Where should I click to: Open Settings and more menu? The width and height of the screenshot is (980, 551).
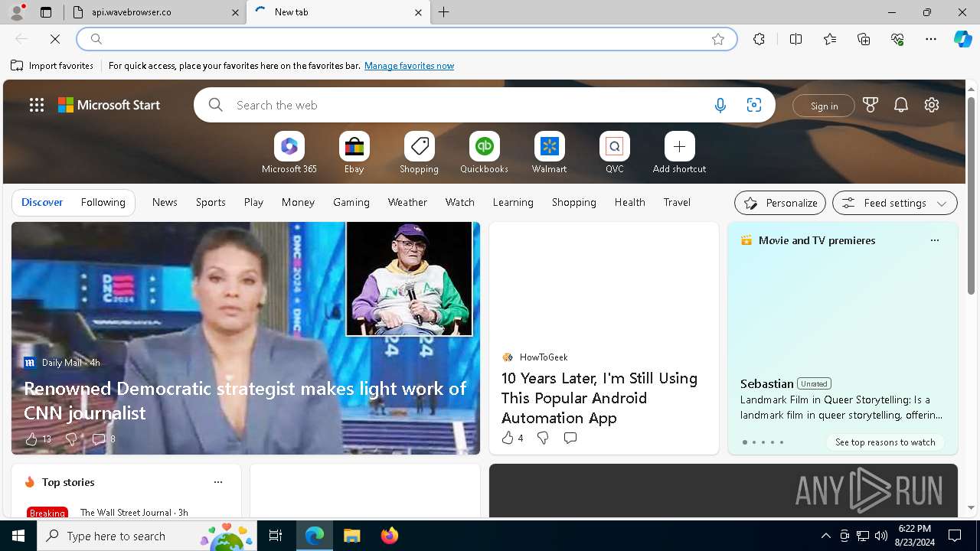[x=931, y=39]
